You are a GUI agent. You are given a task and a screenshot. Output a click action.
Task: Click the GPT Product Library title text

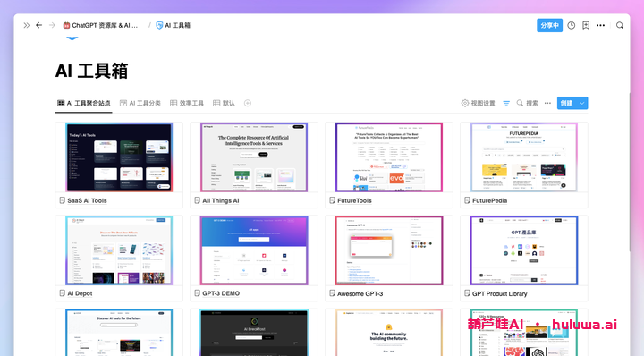tap(500, 294)
